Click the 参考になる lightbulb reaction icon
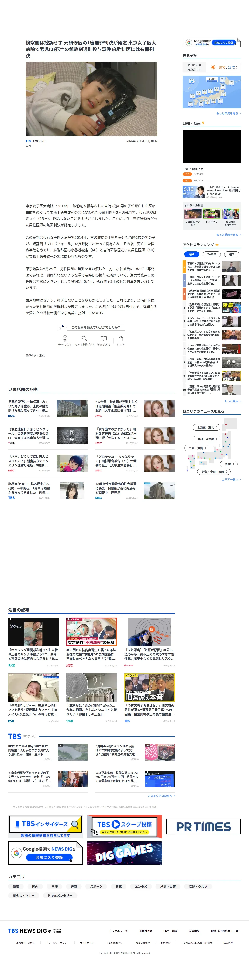 (65, 338)
